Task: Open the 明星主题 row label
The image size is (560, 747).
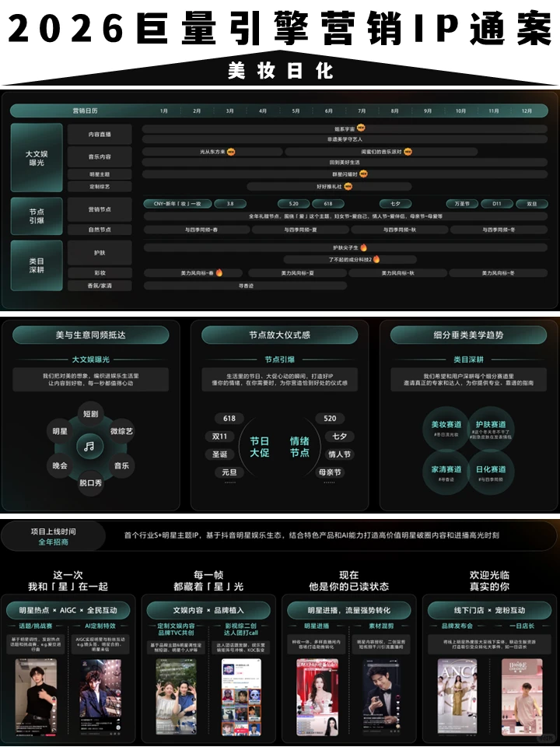Action: 100,174
